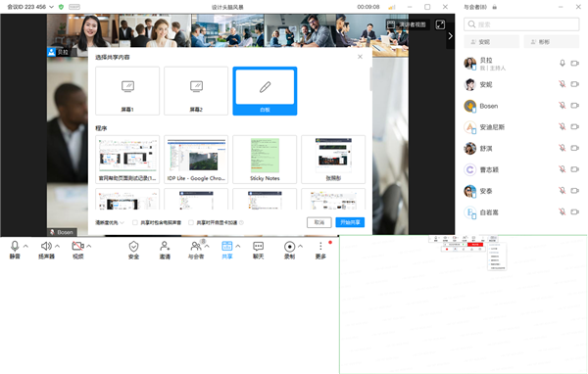
Task: Turn on camera via 视频 icon
Action: pos(77,250)
